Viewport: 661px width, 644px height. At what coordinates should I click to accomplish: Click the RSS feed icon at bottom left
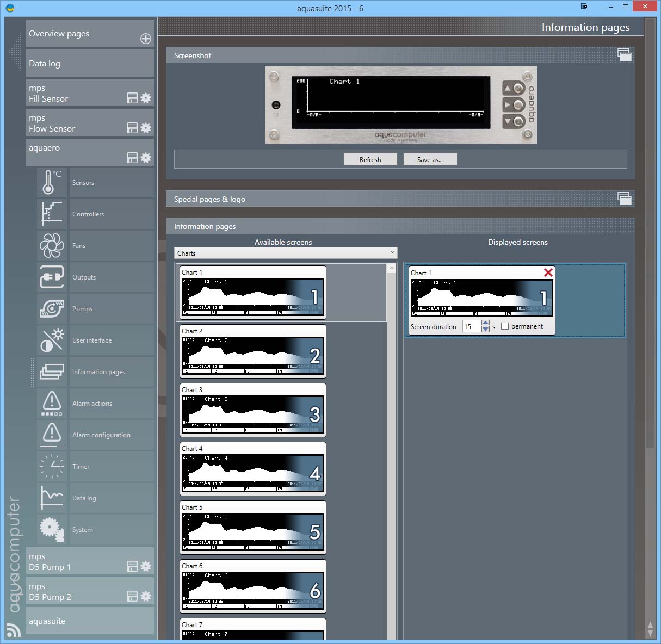tap(14, 630)
